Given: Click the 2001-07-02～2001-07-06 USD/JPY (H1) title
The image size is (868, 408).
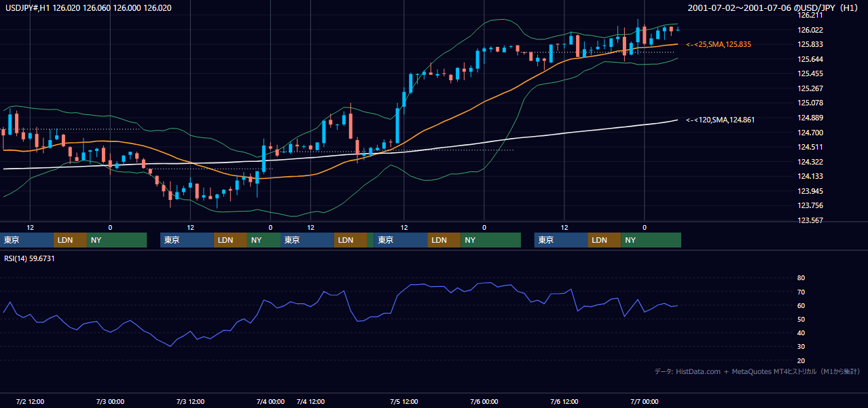Looking at the screenshot, I should tap(774, 8).
